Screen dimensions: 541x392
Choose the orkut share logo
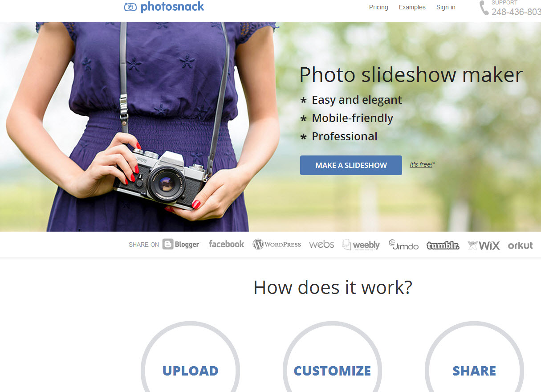pyautogui.click(x=520, y=245)
